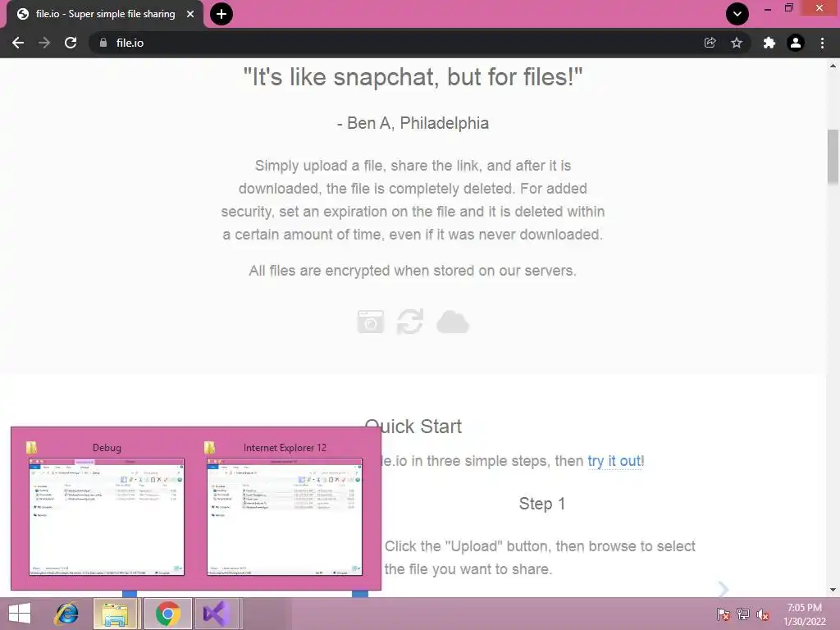This screenshot has width=840, height=630.
Task: Click scrollbar up arrow
Action: point(833,66)
